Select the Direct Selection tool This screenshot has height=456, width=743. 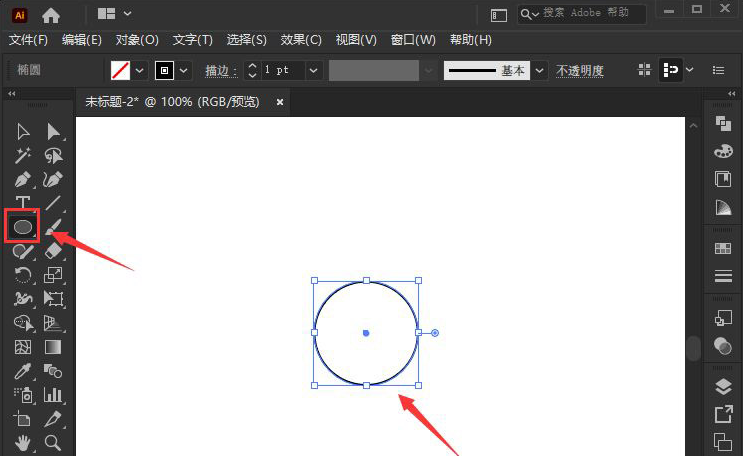coord(53,132)
